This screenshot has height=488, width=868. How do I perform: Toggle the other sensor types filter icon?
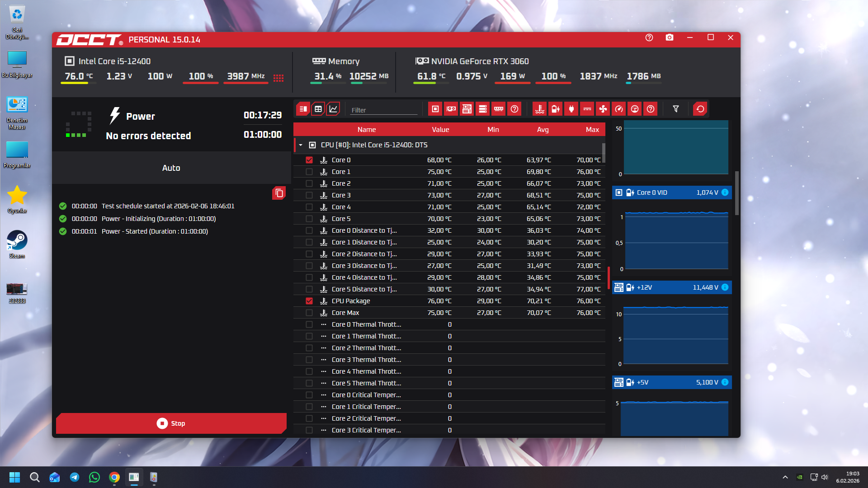click(651, 109)
